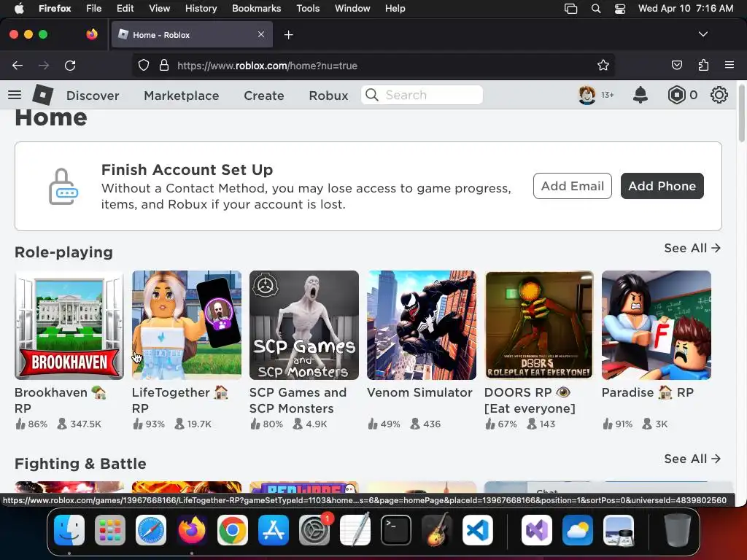747x560 pixels.
Task: Open Paradise RP game title
Action: (x=648, y=392)
